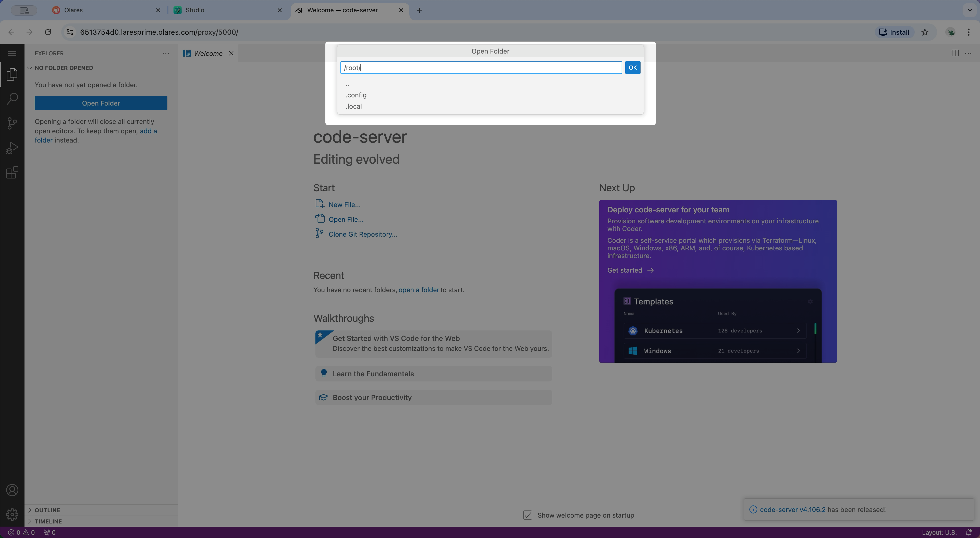Viewport: 980px width, 538px height.
Task: Open the Explorer view in the activity bar
Action: 12,74
